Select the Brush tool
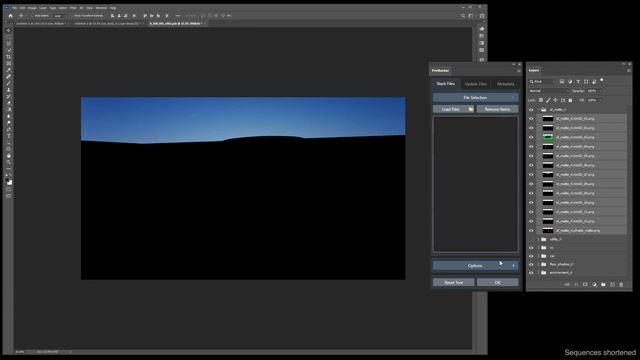Screen dimensions: 640x360 click(x=9, y=83)
